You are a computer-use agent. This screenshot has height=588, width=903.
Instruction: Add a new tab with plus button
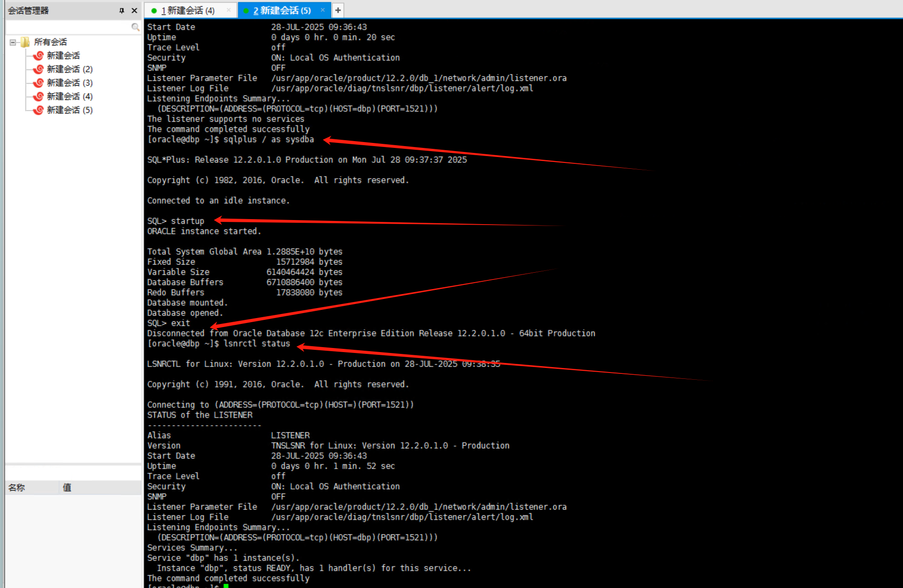click(x=338, y=10)
